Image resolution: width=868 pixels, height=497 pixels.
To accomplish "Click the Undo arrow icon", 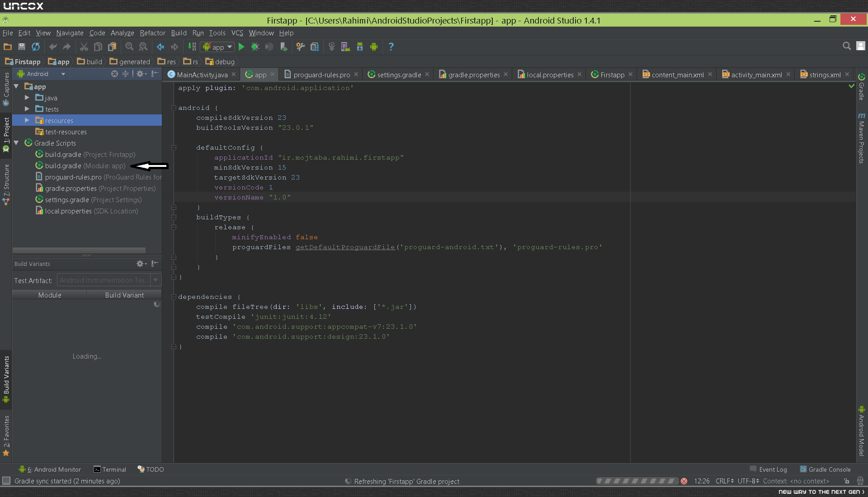I will pos(53,47).
